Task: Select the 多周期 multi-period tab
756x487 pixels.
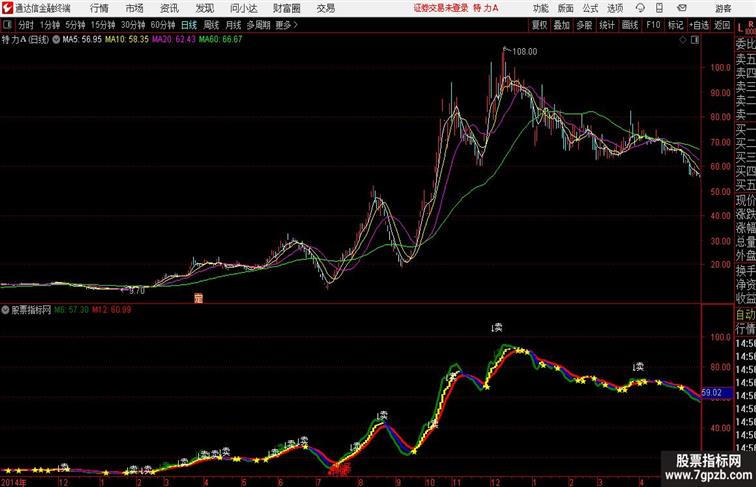Action: pos(258,25)
